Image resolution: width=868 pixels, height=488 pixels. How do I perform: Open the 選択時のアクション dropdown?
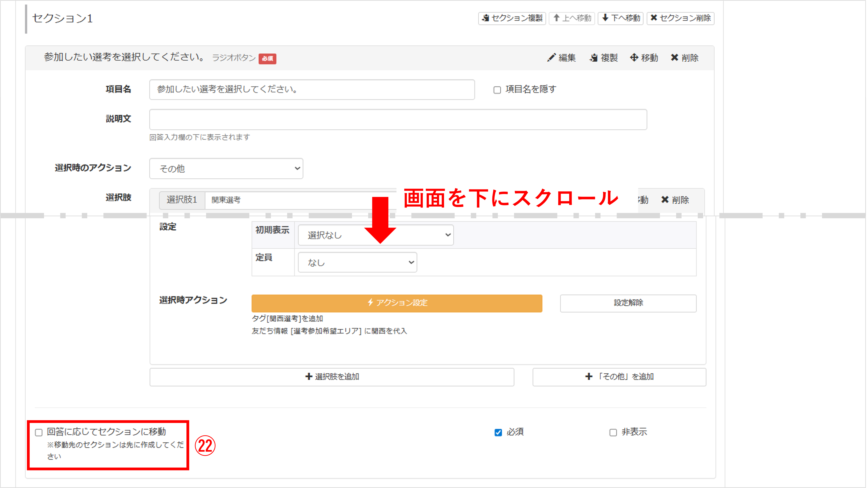[x=226, y=168]
